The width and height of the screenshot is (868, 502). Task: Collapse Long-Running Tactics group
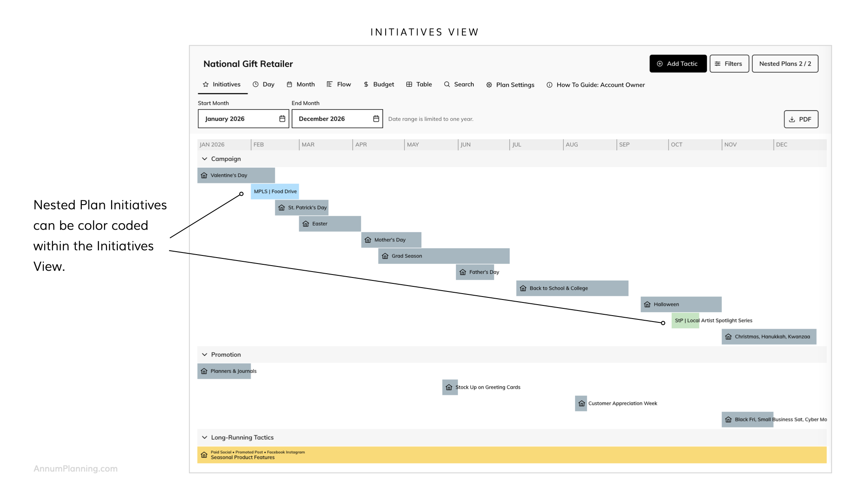(205, 438)
